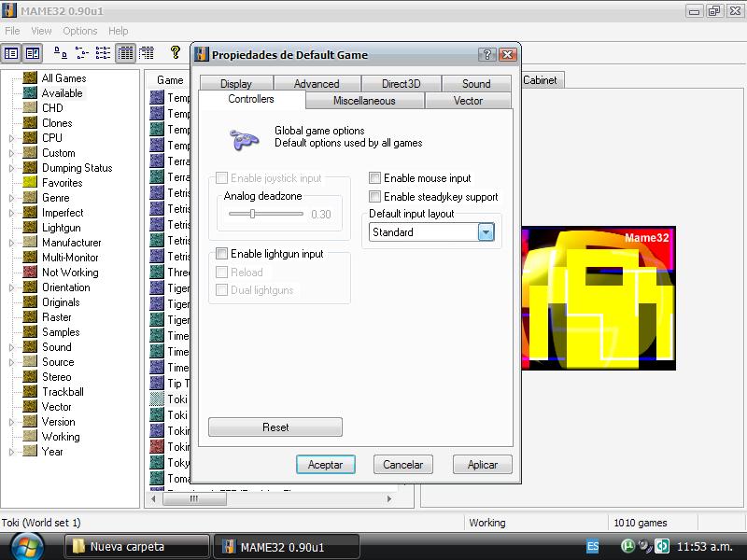Open the View menu

click(x=41, y=31)
